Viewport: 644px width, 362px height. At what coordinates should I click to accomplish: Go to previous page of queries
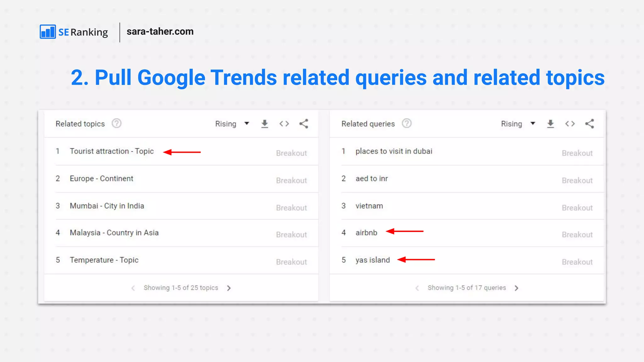417,288
